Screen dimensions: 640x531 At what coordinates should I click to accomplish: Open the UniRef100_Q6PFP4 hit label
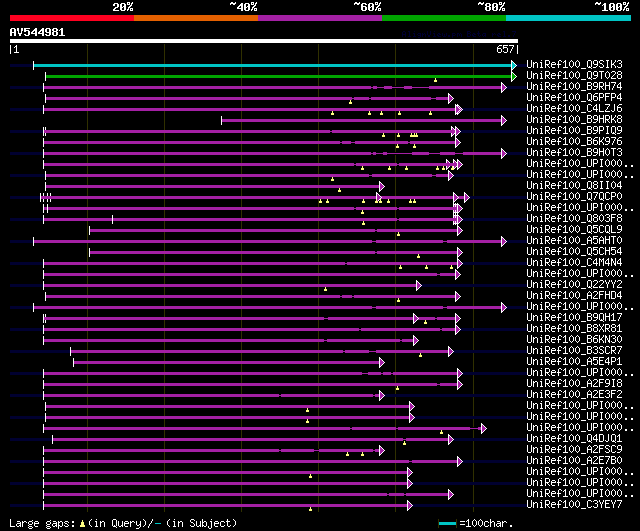pyautogui.click(x=574, y=98)
